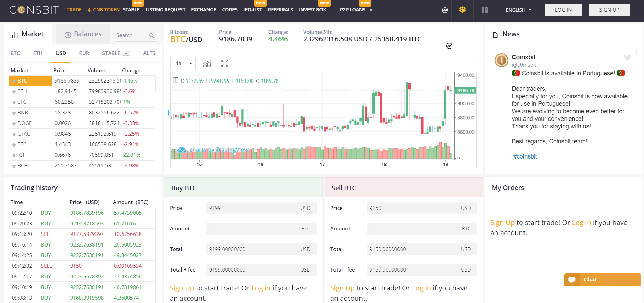Select the DOGE row price 0.0026
Image resolution: width=644 pixels, height=303 pixels.
coord(63,123)
